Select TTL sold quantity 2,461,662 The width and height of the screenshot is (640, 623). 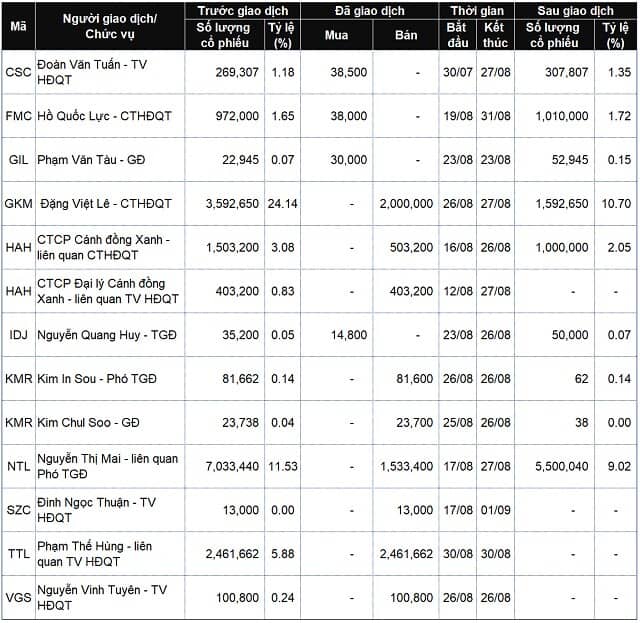(x=406, y=554)
